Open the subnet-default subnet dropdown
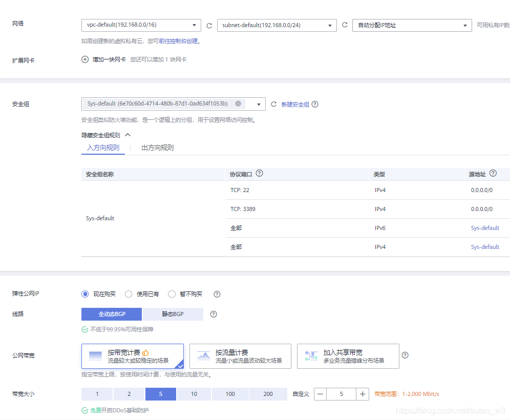 277,25
